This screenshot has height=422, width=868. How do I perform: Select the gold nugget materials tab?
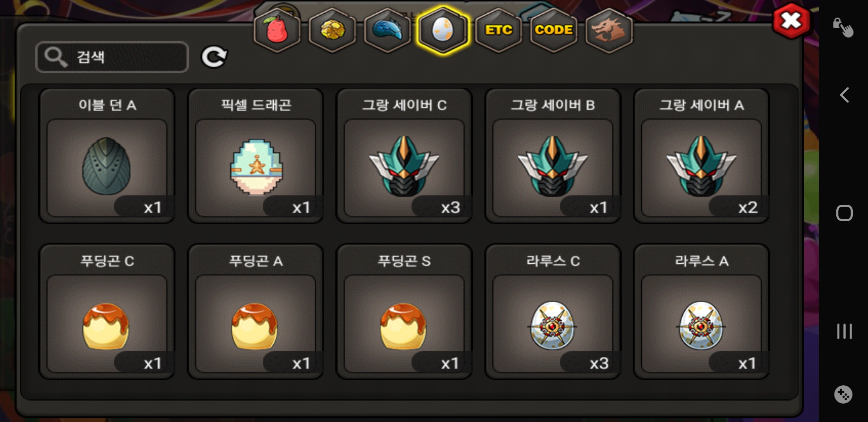[332, 30]
